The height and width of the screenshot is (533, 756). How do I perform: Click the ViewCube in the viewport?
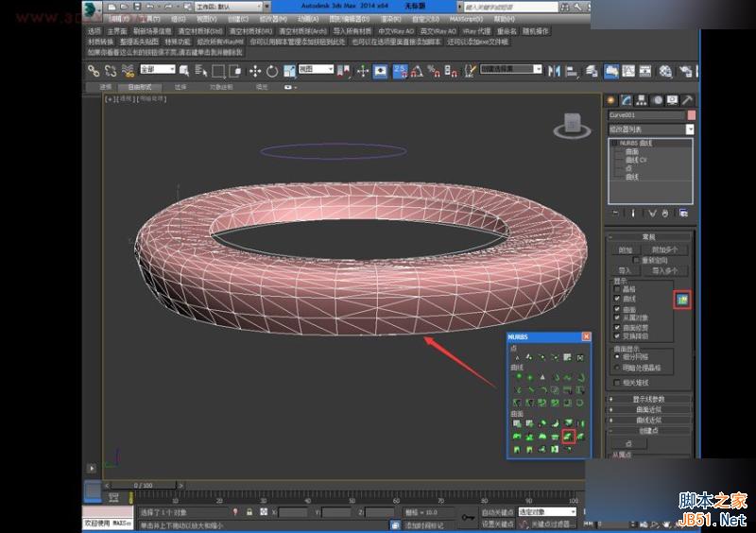point(571,123)
